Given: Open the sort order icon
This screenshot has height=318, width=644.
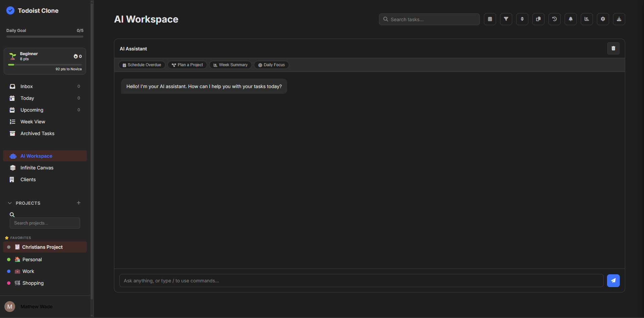Looking at the screenshot, I should tap(522, 19).
